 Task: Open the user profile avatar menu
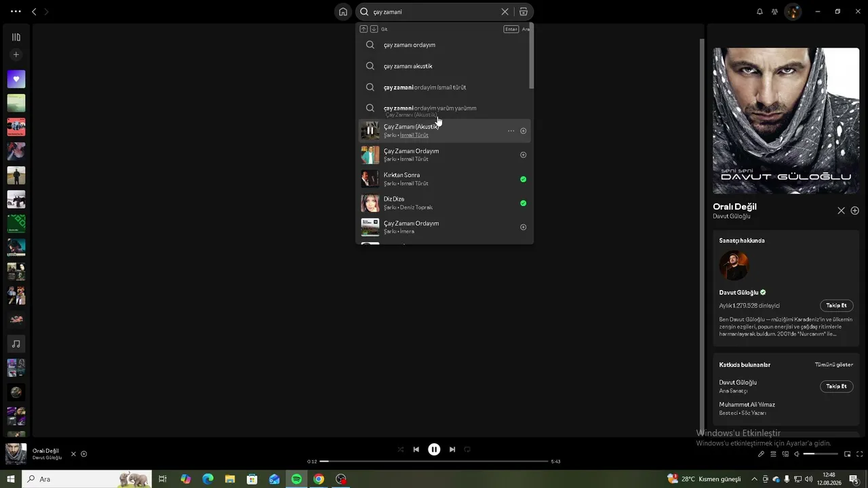pos(793,12)
